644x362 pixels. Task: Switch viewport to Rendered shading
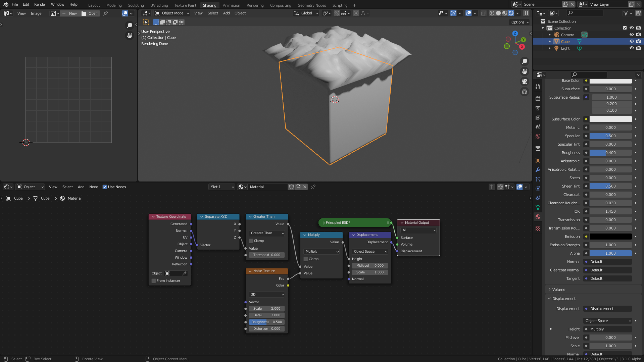(x=511, y=13)
